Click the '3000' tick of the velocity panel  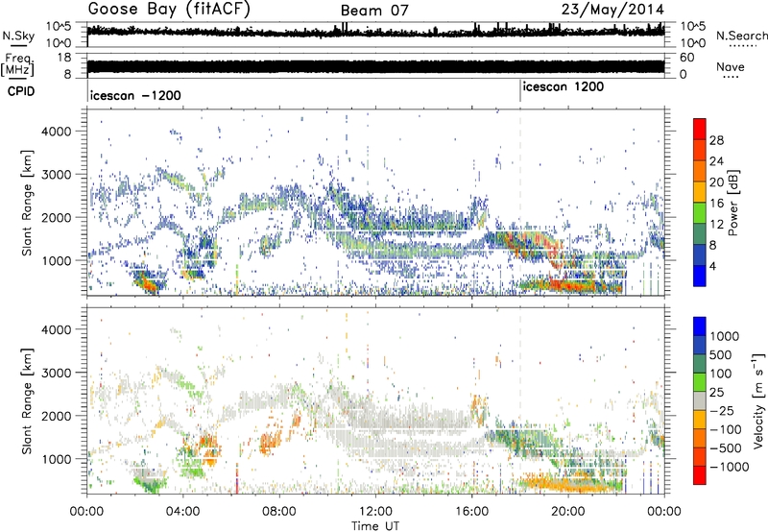[57, 373]
